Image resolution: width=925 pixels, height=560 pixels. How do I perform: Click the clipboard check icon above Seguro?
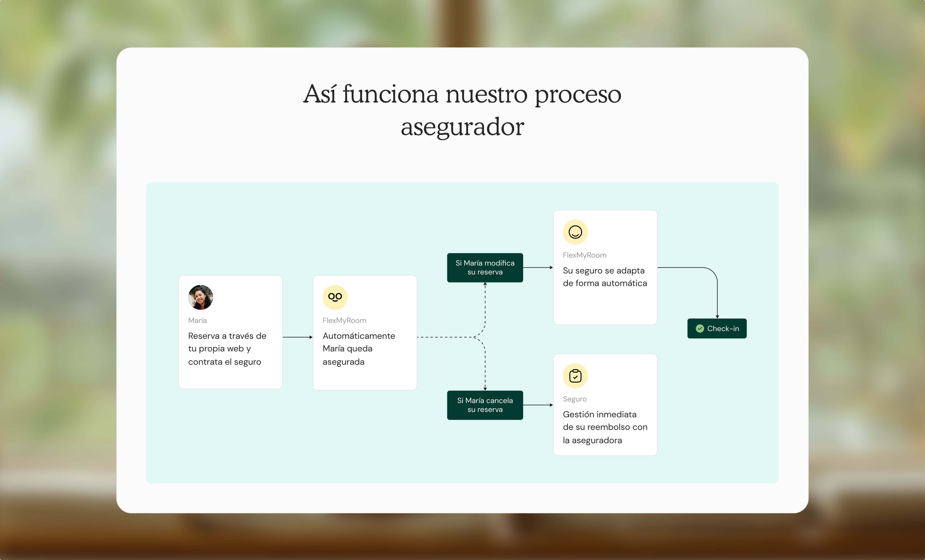(575, 376)
